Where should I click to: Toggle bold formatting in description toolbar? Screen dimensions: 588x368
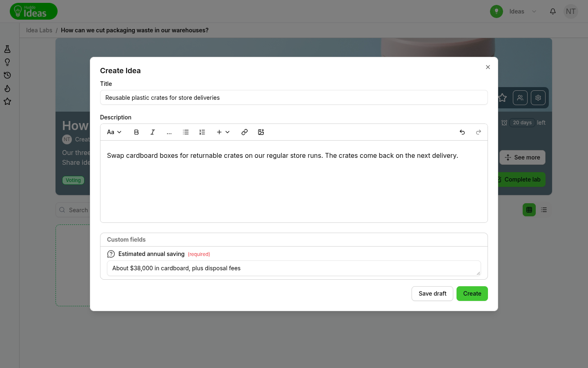[x=136, y=132]
